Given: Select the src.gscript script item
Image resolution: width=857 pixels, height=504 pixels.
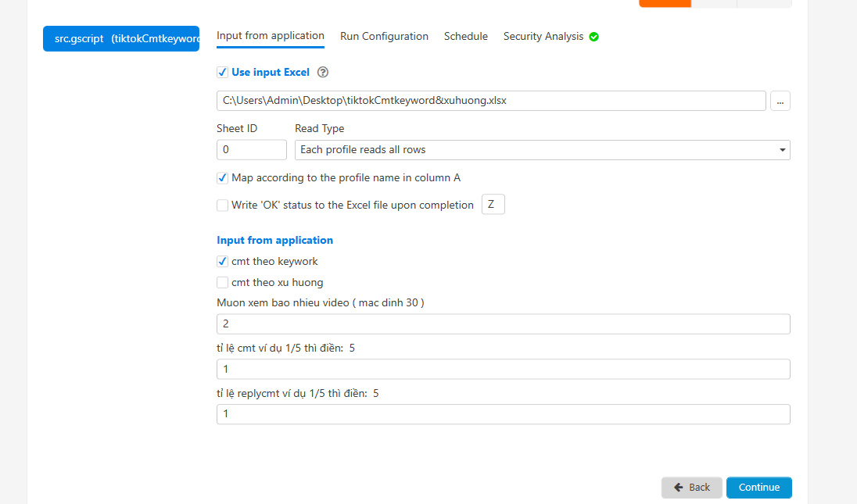Looking at the screenshot, I should click(121, 39).
